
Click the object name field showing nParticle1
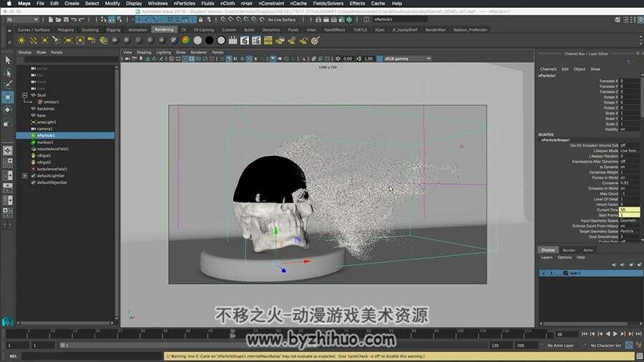point(401,19)
